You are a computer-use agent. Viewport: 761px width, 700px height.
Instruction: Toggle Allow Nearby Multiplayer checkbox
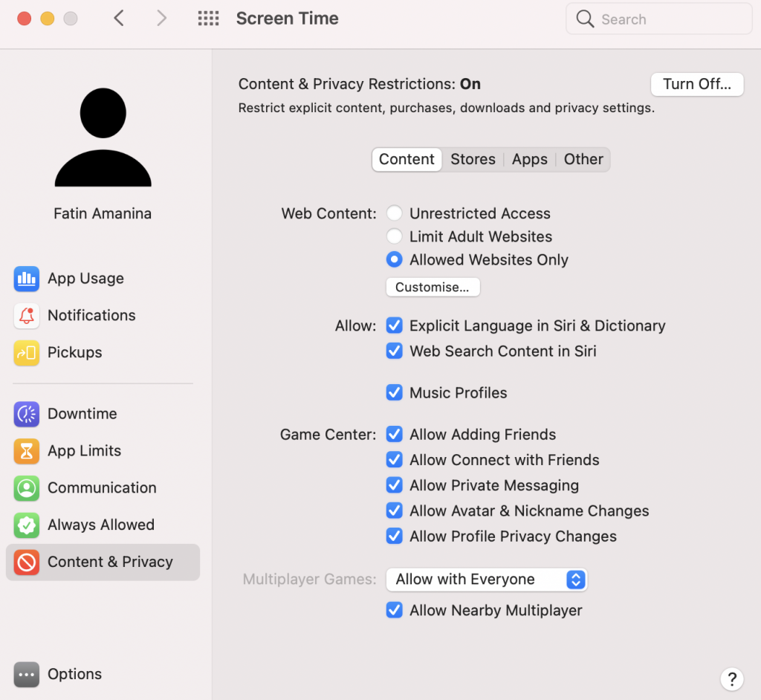pos(394,609)
